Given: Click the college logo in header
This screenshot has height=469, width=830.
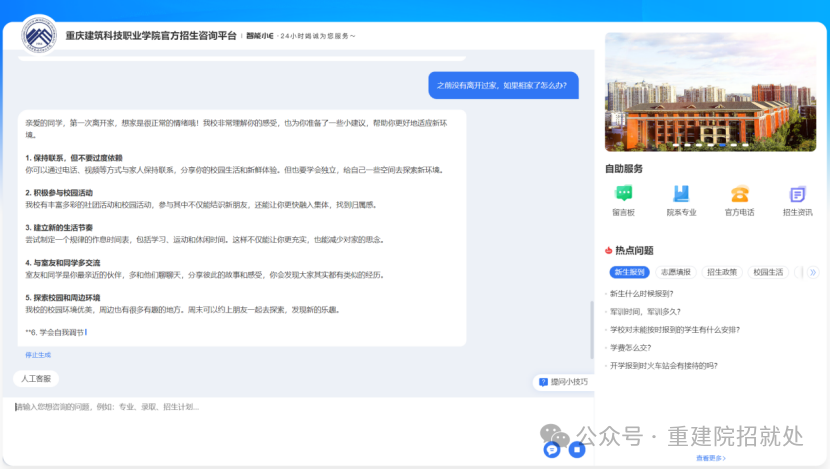Looking at the screenshot, I should (40, 35).
